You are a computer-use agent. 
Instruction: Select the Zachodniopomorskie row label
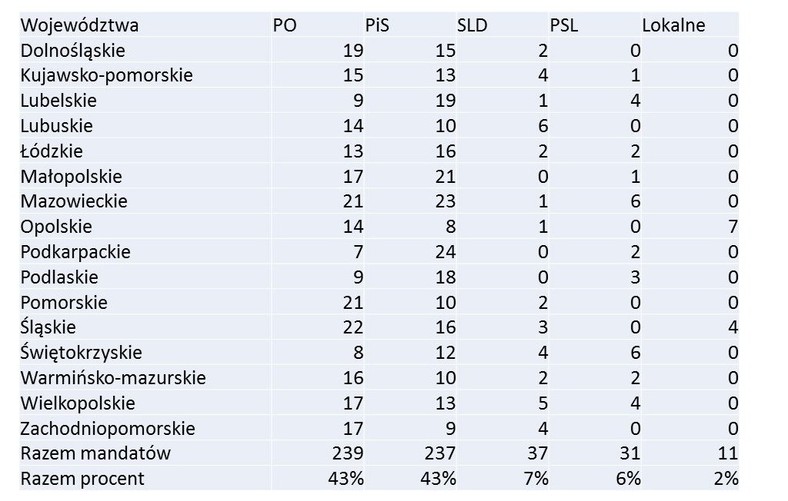point(108,429)
